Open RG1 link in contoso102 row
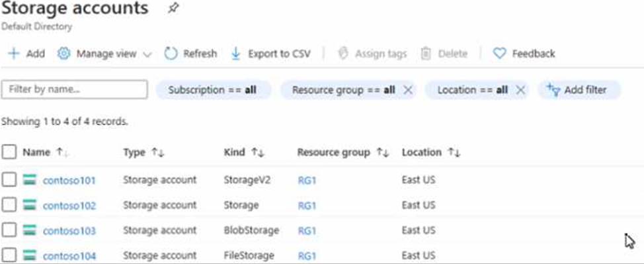Image resolution: width=644 pixels, height=264 pixels. (x=307, y=205)
